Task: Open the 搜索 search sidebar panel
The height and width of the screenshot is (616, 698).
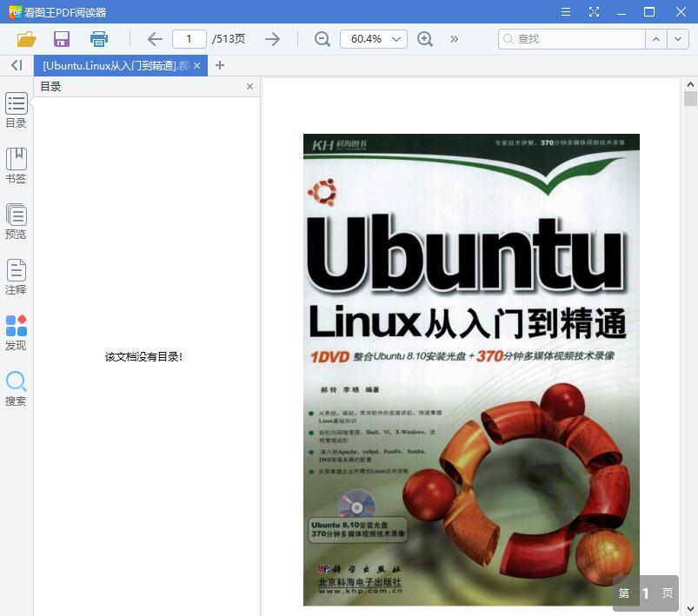Action: coord(16,388)
